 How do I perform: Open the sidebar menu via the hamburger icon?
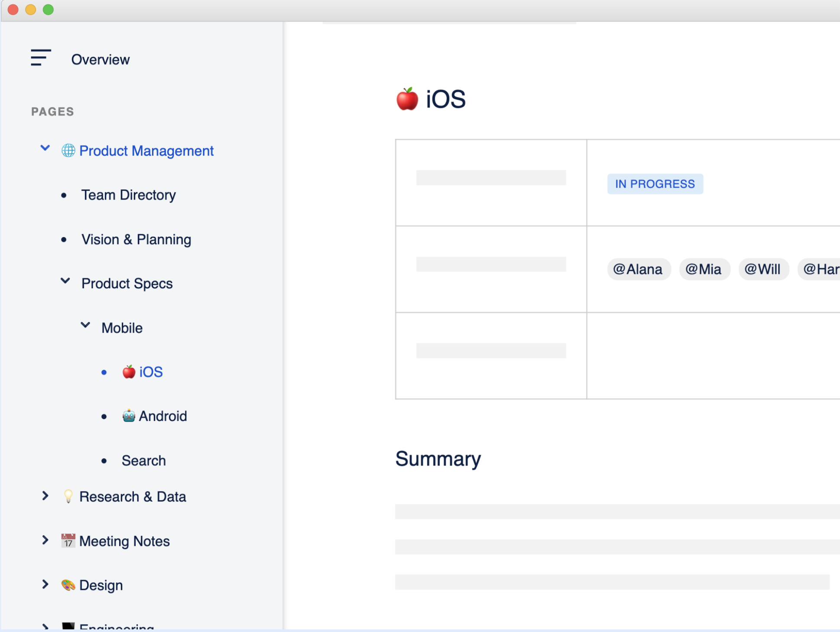41,58
